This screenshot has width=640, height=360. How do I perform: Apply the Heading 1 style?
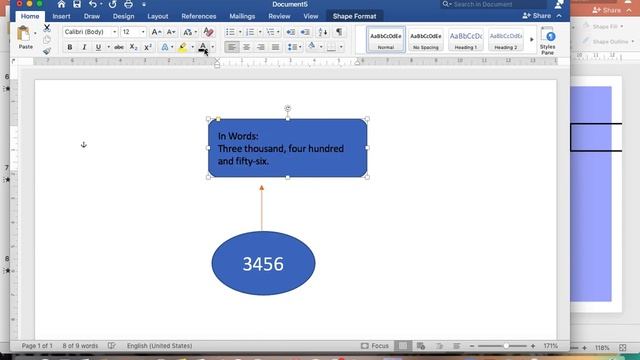[x=466, y=40]
